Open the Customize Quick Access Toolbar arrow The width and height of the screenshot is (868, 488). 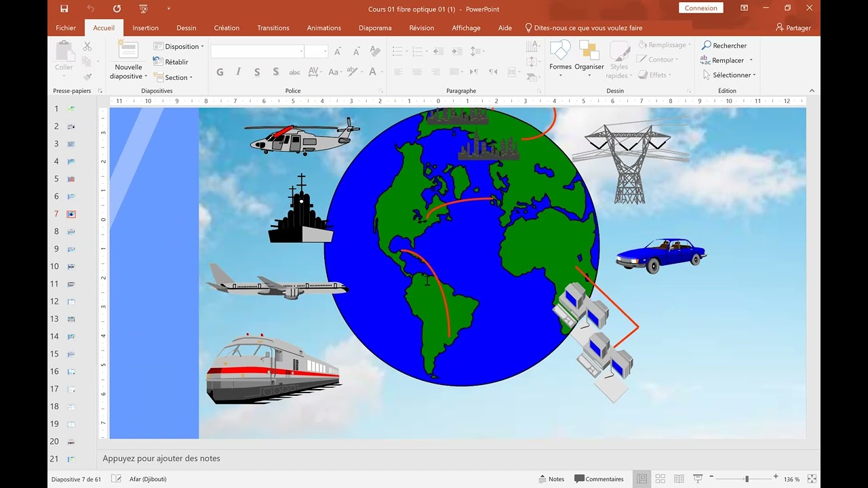click(x=169, y=9)
